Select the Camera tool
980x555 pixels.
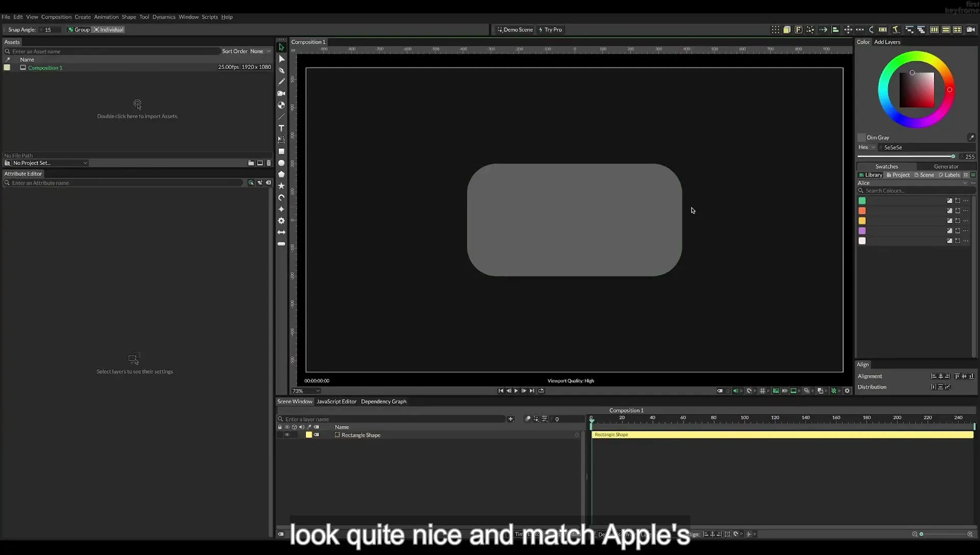coord(281,93)
